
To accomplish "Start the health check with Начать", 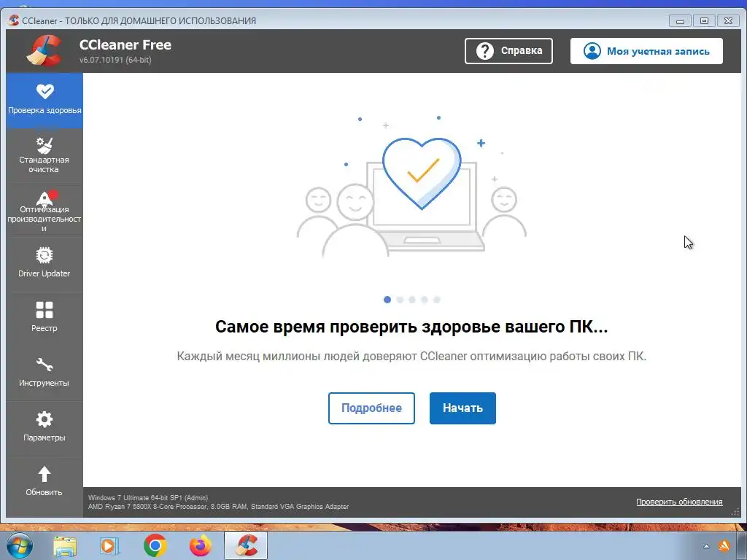I will [x=462, y=408].
